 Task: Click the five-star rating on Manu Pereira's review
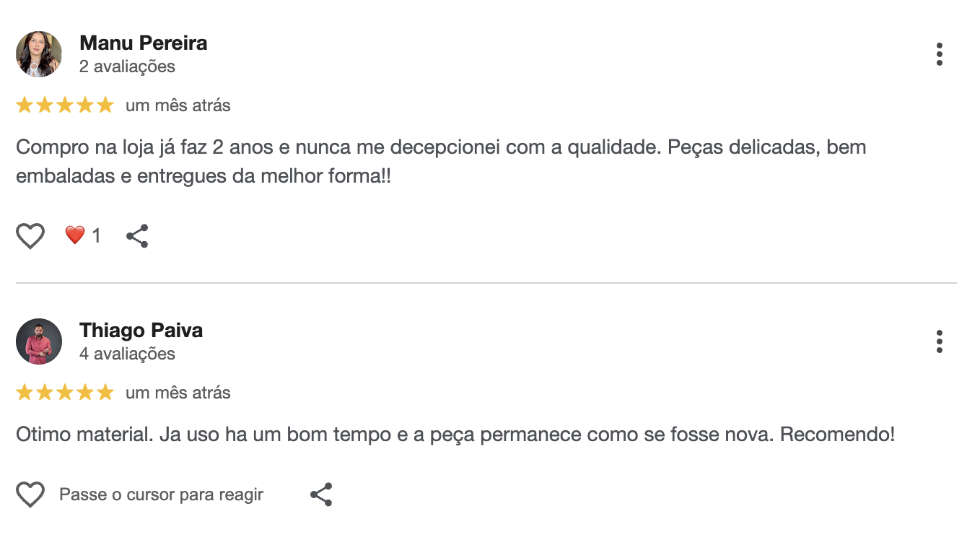point(65,105)
